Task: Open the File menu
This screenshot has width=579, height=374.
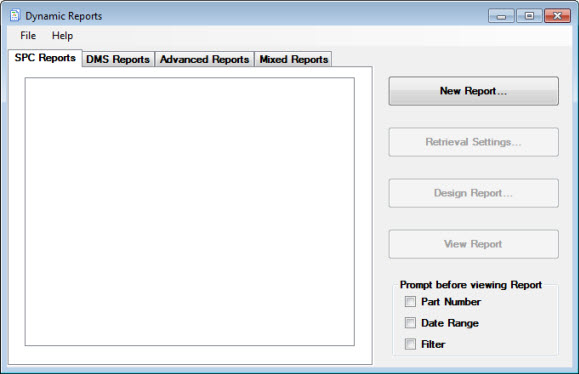Action: click(28, 36)
